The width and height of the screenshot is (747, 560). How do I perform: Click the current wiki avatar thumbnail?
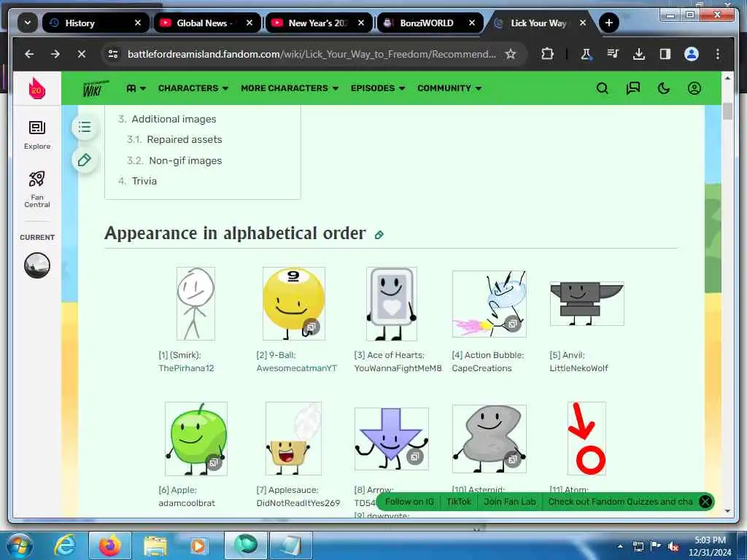37,265
